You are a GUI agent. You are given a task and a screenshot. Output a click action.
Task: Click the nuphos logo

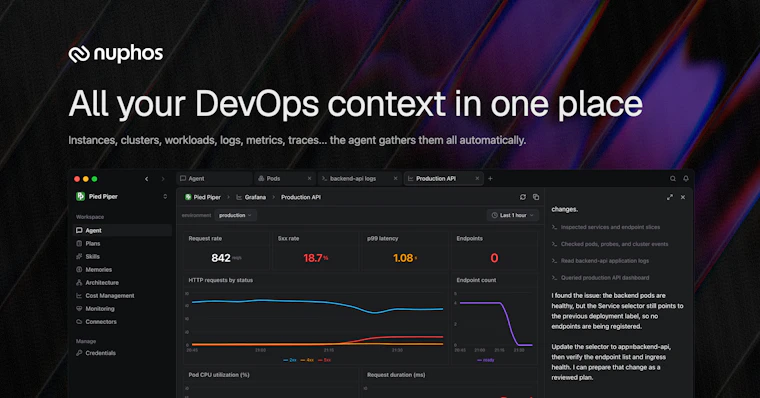pyautogui.click(x=116, y=54)
